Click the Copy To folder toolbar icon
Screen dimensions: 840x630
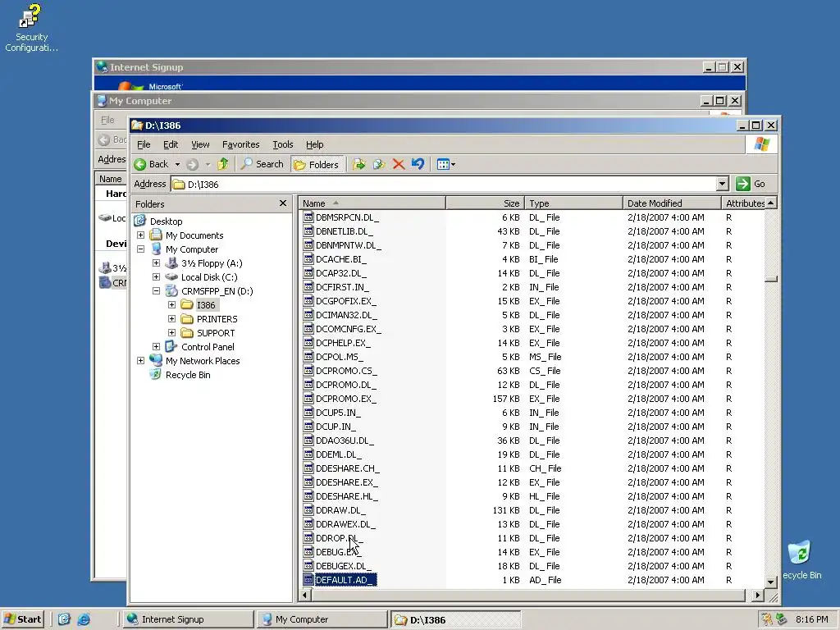pyautogui.click(x=379, y=164)
